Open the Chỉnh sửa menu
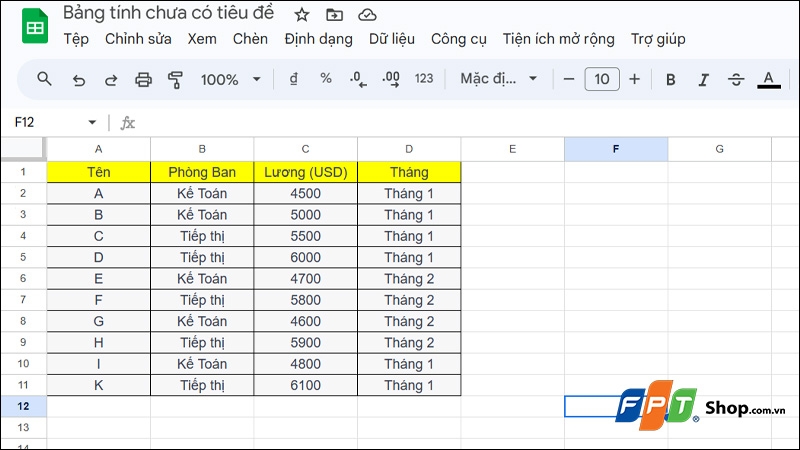The image size is (800, 450). (x=138, y=39)
